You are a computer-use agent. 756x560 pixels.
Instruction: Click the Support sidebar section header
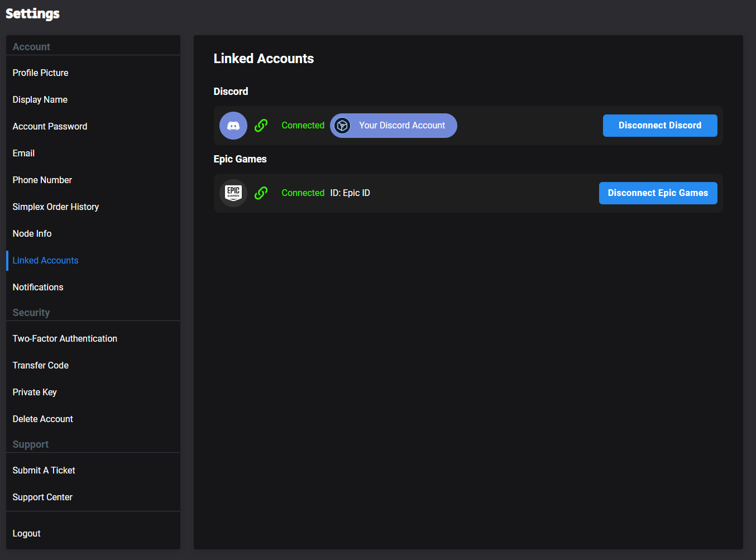[x=31, y=444]
